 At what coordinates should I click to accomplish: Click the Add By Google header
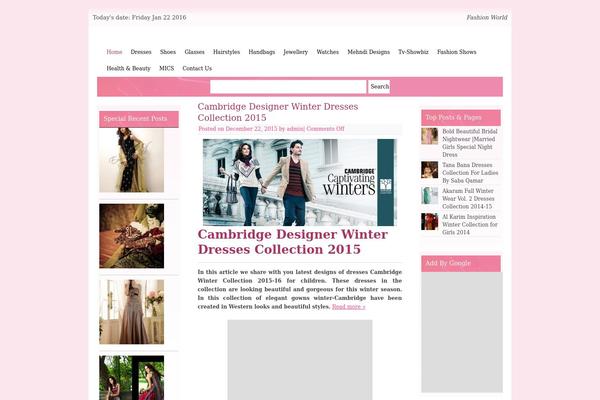(461, 263)
